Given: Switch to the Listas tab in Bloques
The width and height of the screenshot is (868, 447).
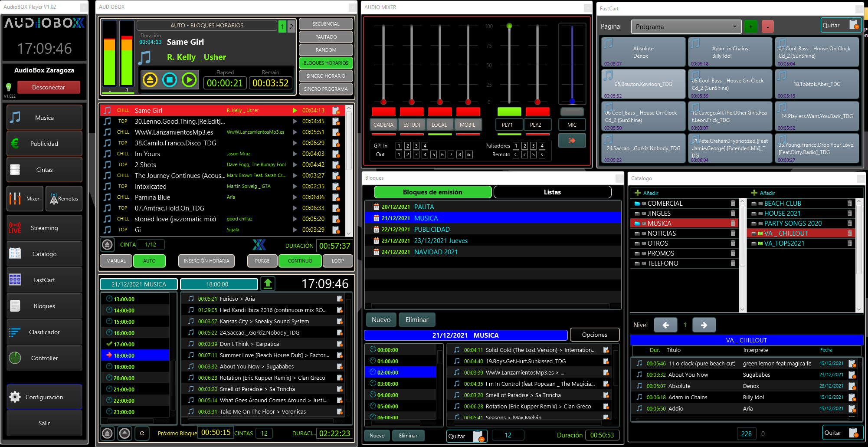Looking at the screenshot, I should 552,192.
